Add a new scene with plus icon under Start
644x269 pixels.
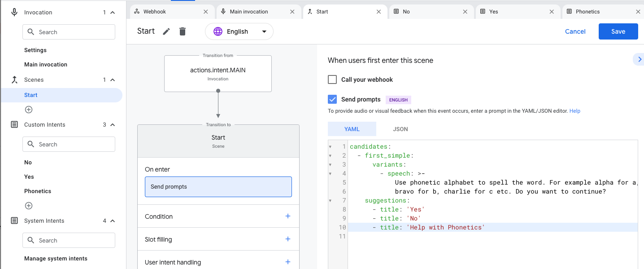tap(29, 110)
